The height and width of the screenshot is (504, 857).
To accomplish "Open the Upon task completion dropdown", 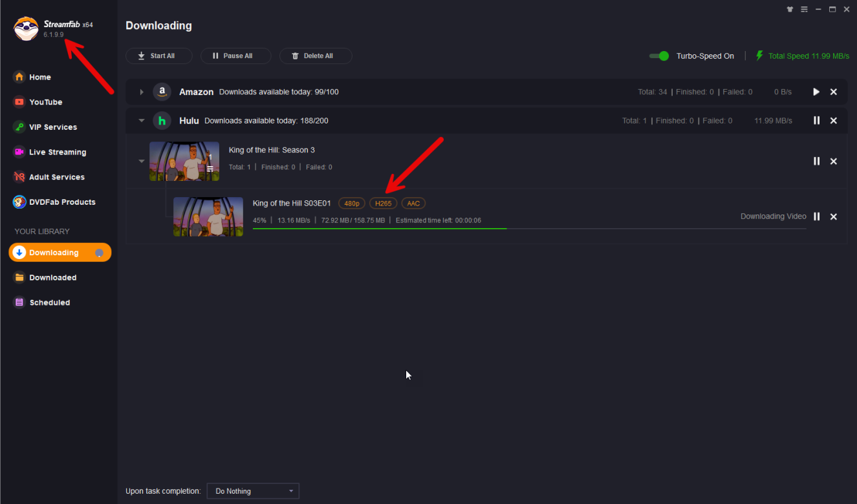I will 253,491.
